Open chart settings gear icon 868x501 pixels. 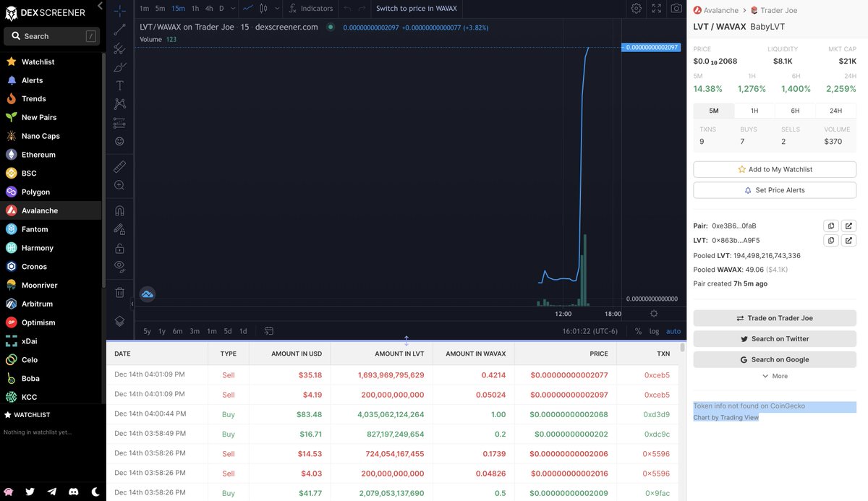[x=636, y=9]
